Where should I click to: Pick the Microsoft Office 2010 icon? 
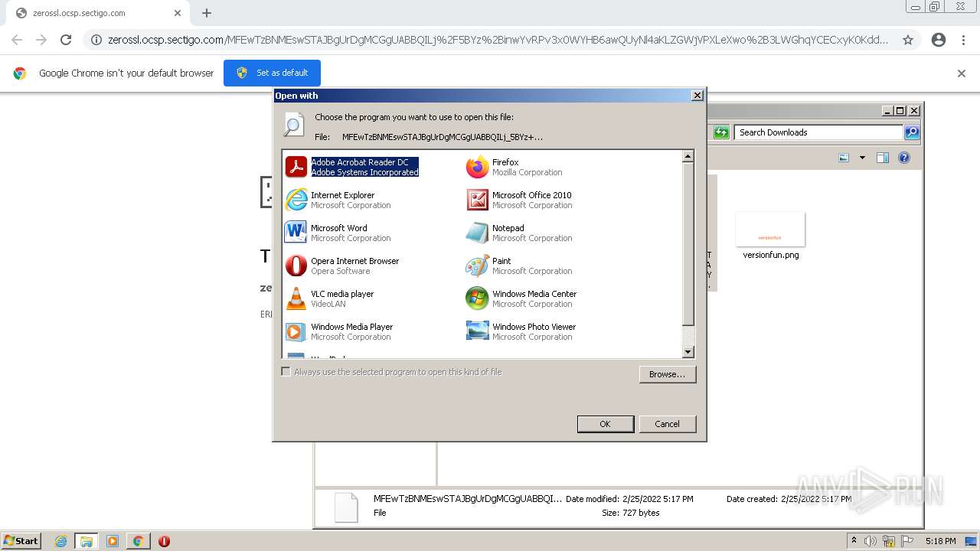[477, 200]
